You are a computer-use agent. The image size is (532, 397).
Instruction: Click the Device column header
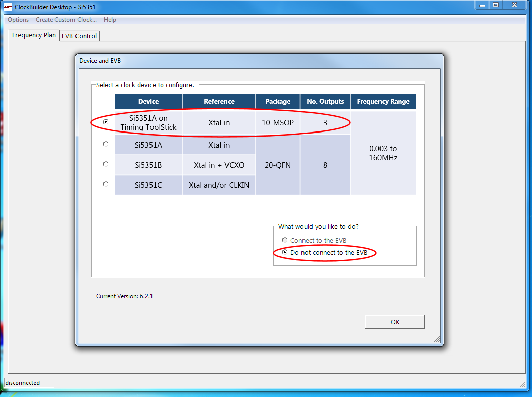click(x=148, y=101)
